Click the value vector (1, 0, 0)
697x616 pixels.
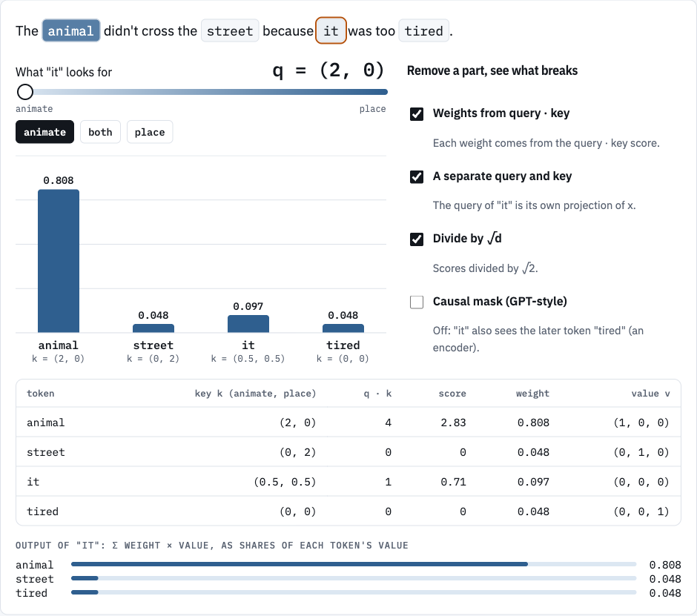pyautogui.click(x=641, y=423)
